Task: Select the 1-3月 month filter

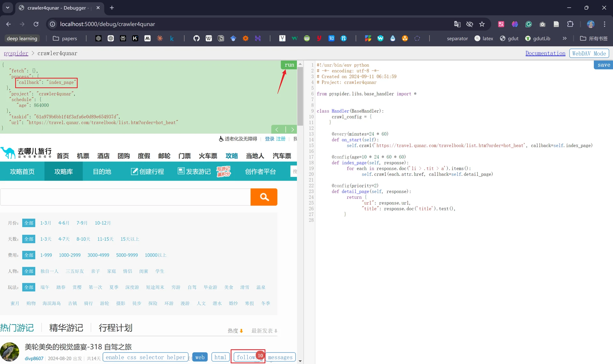Action: pos(46,223)
